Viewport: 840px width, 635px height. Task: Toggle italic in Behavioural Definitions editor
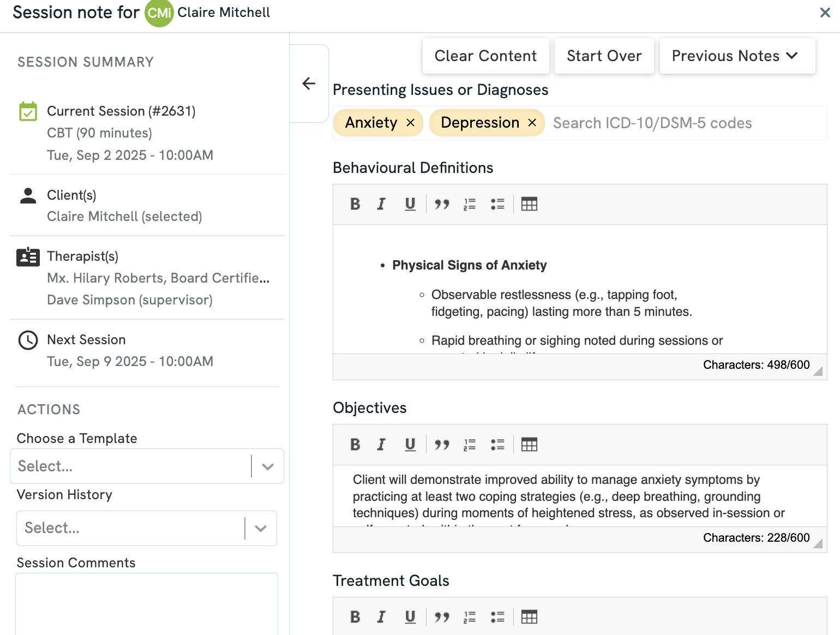381,204
